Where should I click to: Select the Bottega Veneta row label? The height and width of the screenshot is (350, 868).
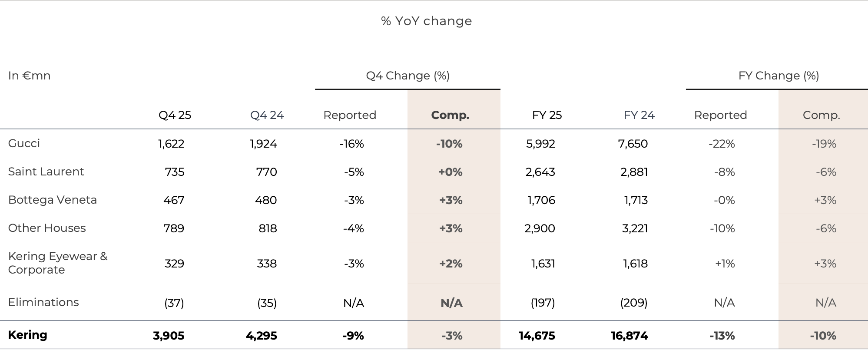[52, 200]
